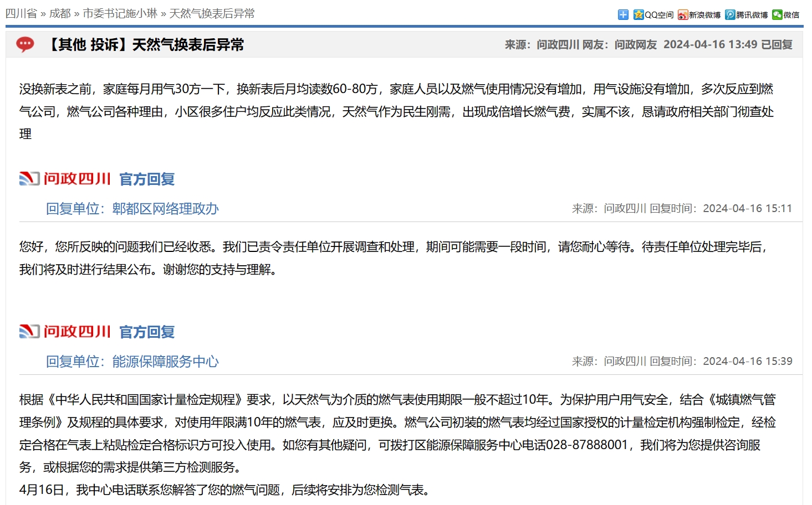Click 来源：问政四川 in the title bar
The width and height of the screenshot is (812, 505).
click(x=542, y=45)
